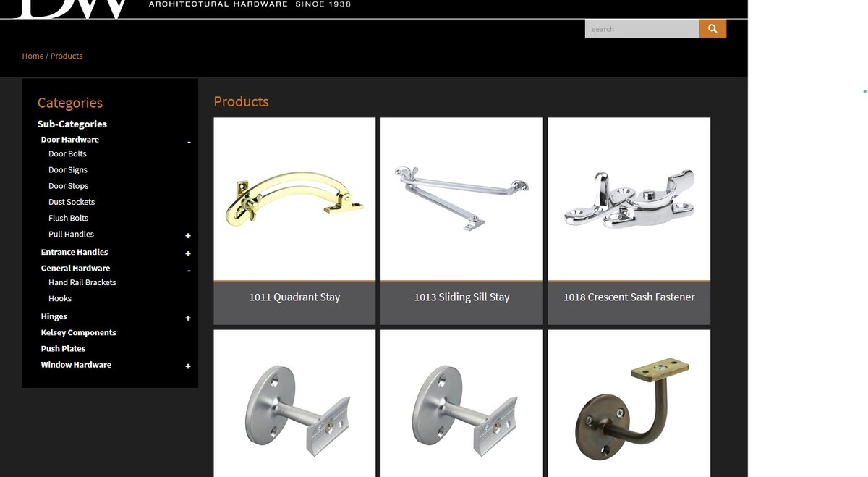The height and width of the screenshot is (477, 868).
Task: Open the Door Bolts subcategory
Action: coord(67,153)
